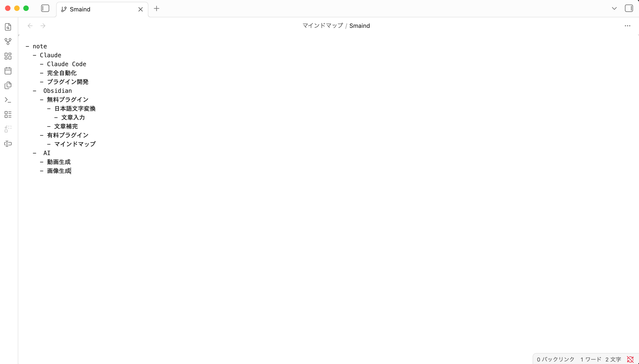This screenshot has height=364, width=639.
Task: Click the 日本語文字変換 list item
Action: pyautogui.click(x=75, y=109)
